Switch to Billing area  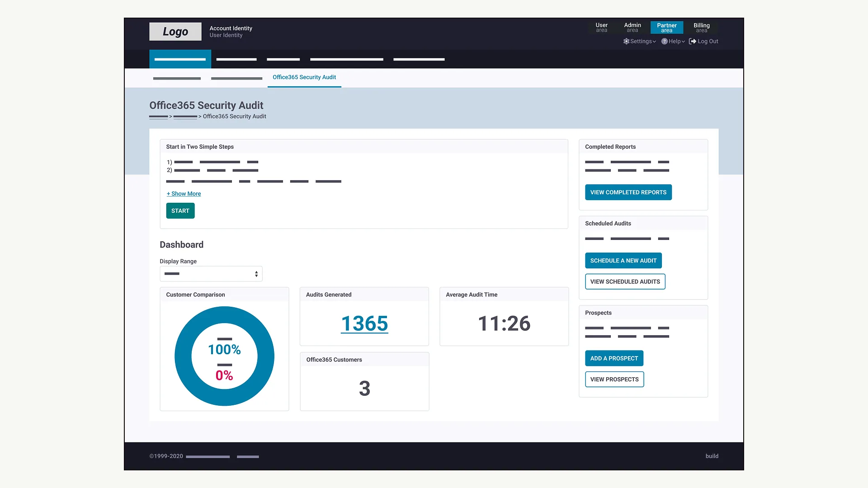[x=702, y=28]
